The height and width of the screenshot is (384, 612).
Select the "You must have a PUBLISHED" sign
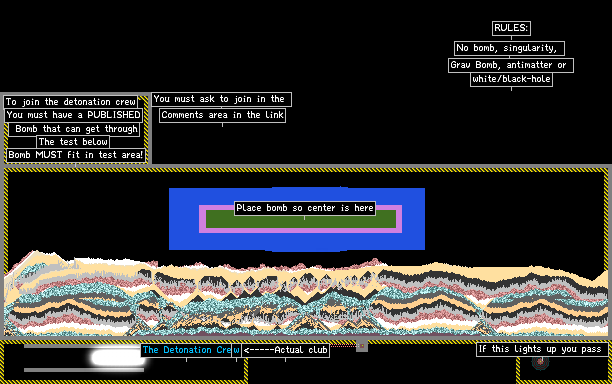coord(73,115)
